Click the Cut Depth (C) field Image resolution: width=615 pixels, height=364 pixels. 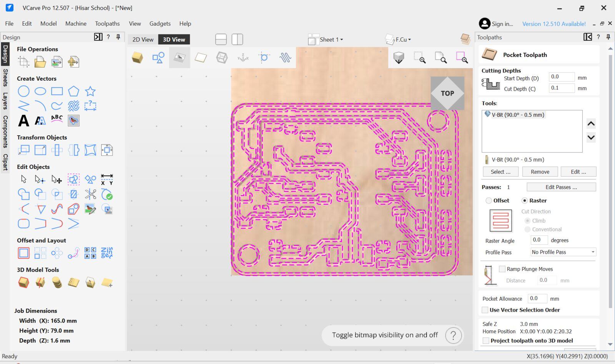point(562,88)
